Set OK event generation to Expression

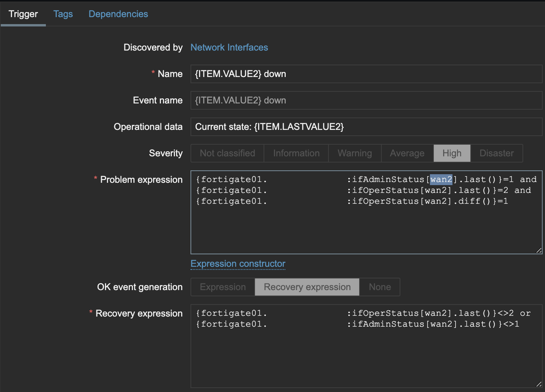point(223,287)
